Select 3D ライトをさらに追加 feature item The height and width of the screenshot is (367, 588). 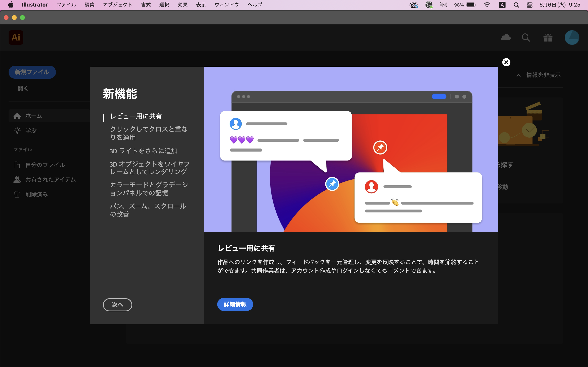[x=143, y=151]
